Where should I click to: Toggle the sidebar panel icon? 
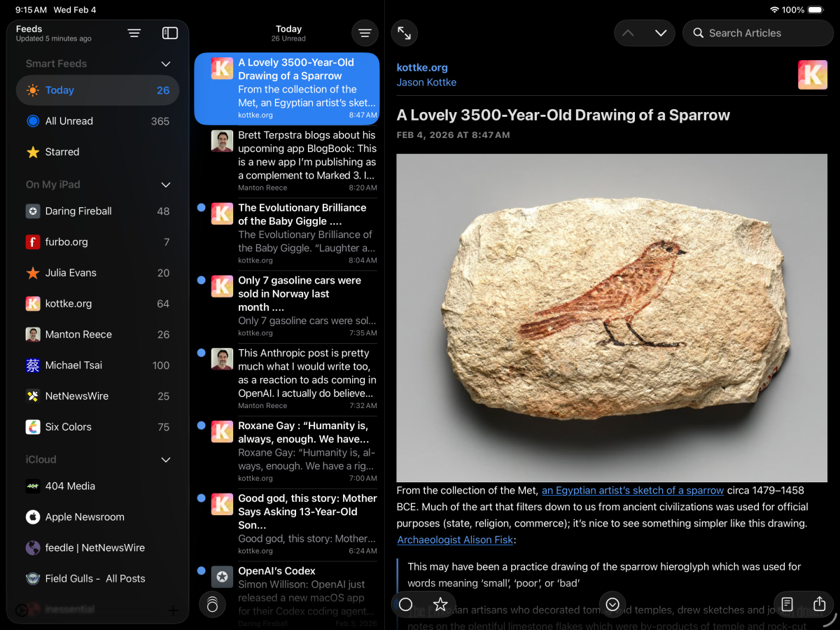pos(170,33)
